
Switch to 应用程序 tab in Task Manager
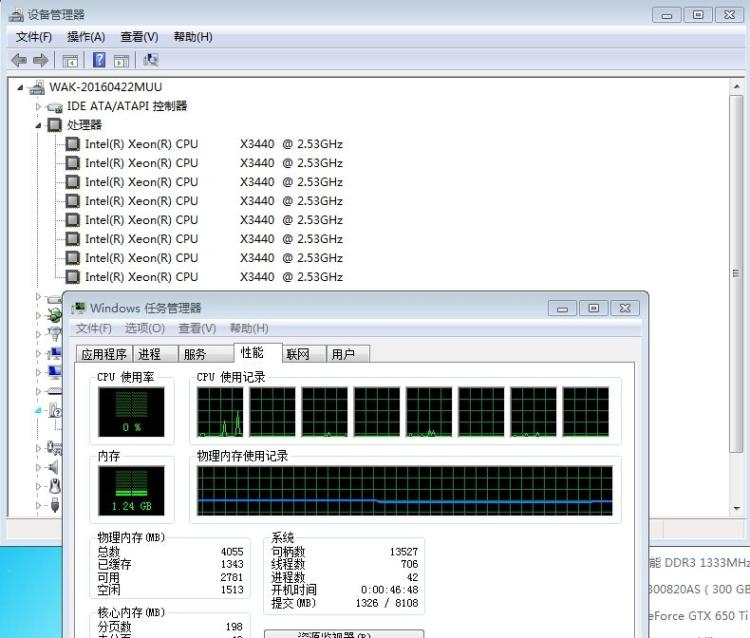pyautogui.click(x=104, y=354)
